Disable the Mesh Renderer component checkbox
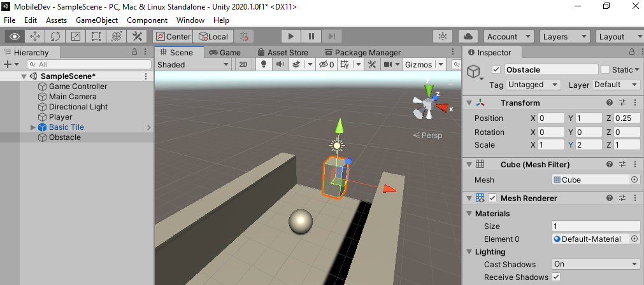 [492, 198]
